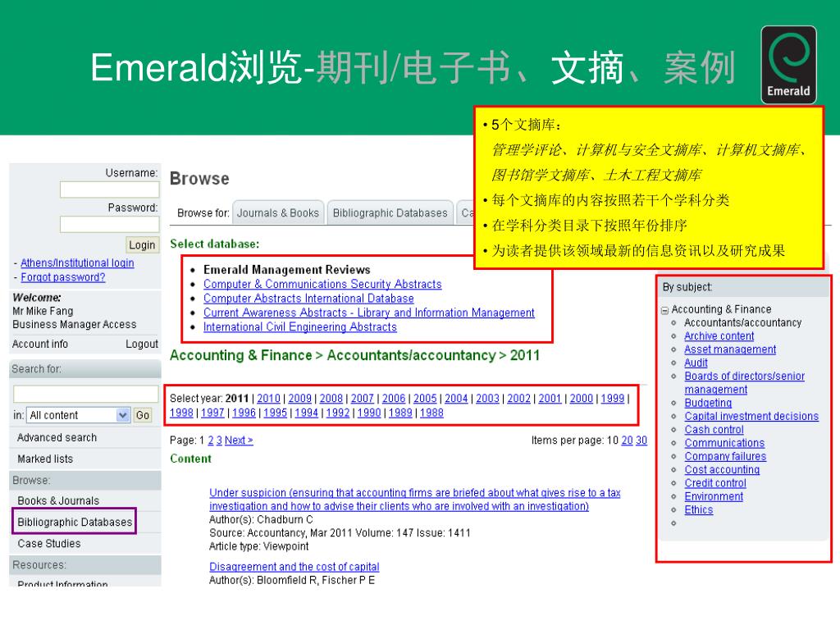Screen dimensions: 840x630
Task: Switch to Bibliographic Databases tab
Action: pyautogui.click(x=390, y=212)
